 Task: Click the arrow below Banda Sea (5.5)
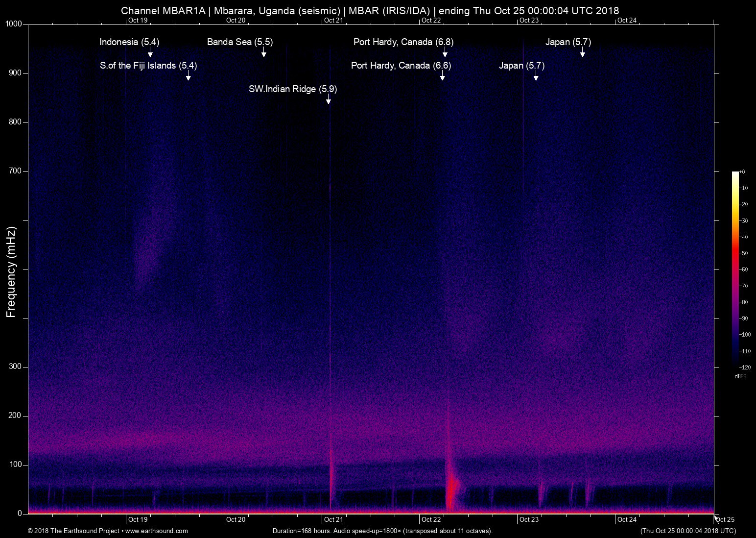[263, 53]
